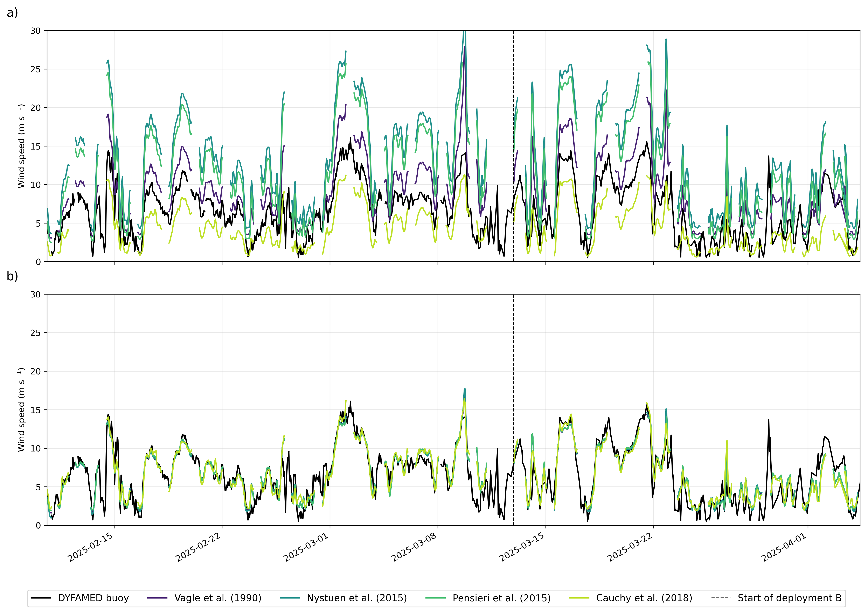Image resolution: width=868 pixels, height=615 pixels.
Task: Click the Cauchy et al. (2018) legend label
Action: [644, 598]
